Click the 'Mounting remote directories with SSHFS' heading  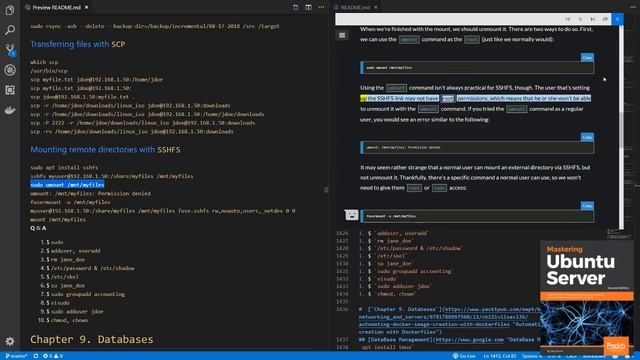tap(105, 149)
